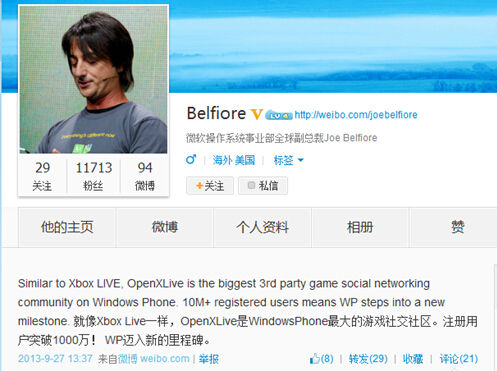The height and width of the screenshot is (371, 497).
Task: Select the 赞 likes tab
Action: click(x=457, y=227)
